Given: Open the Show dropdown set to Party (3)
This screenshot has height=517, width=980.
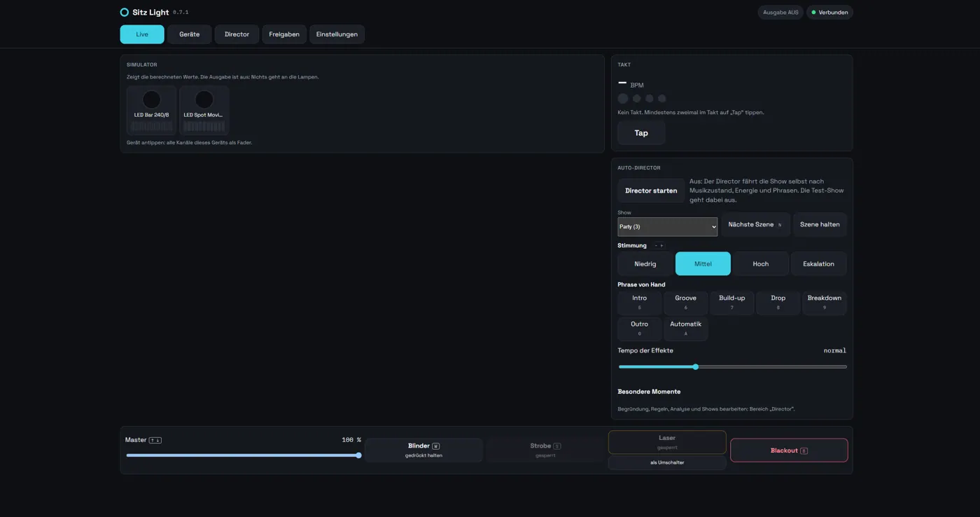Looking at the screenshot, I should tap(667, 227).
